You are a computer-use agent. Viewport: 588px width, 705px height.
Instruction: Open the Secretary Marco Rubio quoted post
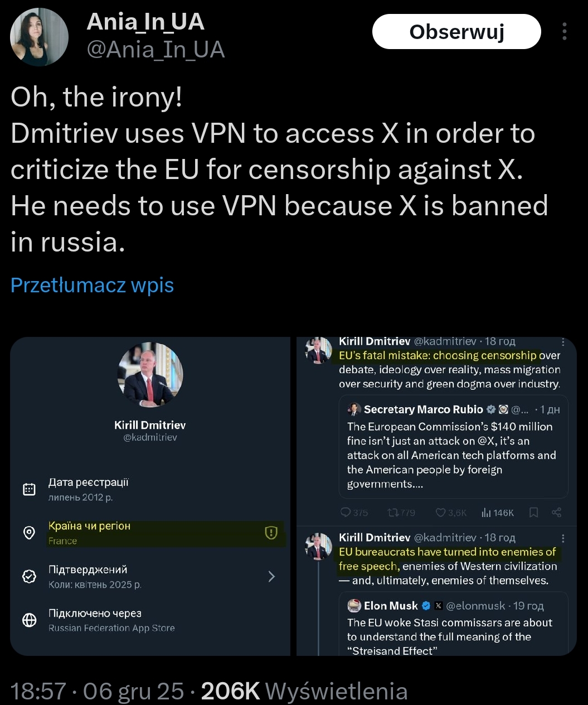pyautogui.click(x=453, y=446)
